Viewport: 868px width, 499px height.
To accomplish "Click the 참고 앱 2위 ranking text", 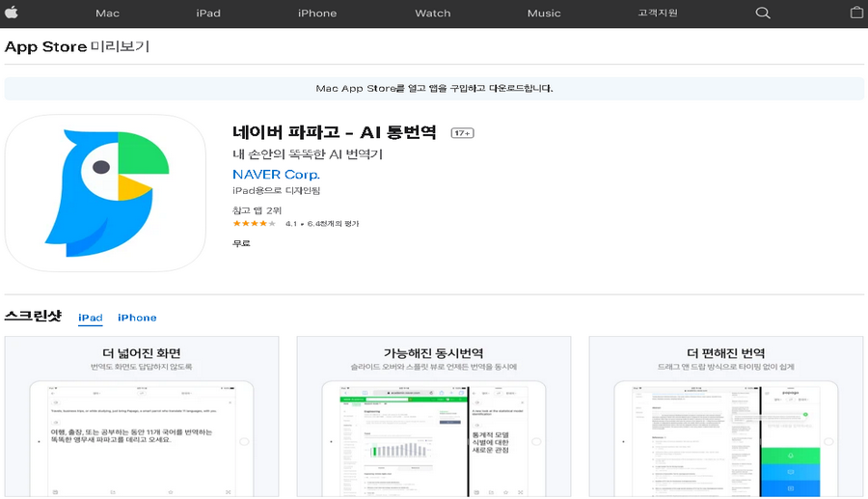I will [x=257, y=210].
